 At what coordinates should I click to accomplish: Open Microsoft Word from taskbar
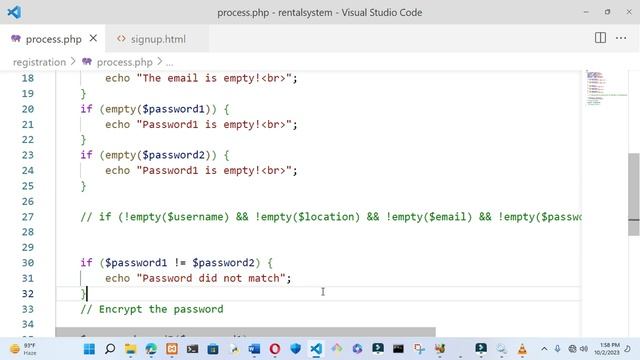tap(254, 349)
